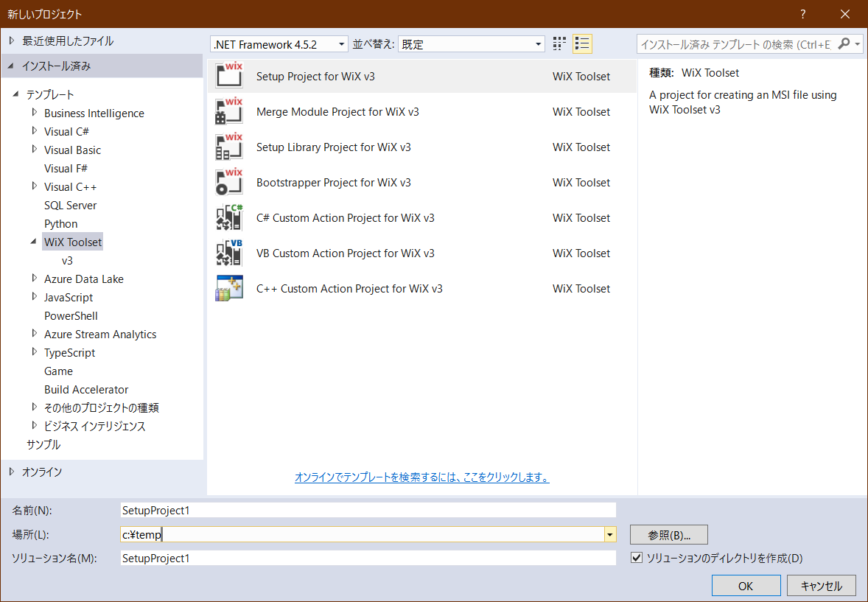Select Build Accelerator template category

click(x=86, y=389)
